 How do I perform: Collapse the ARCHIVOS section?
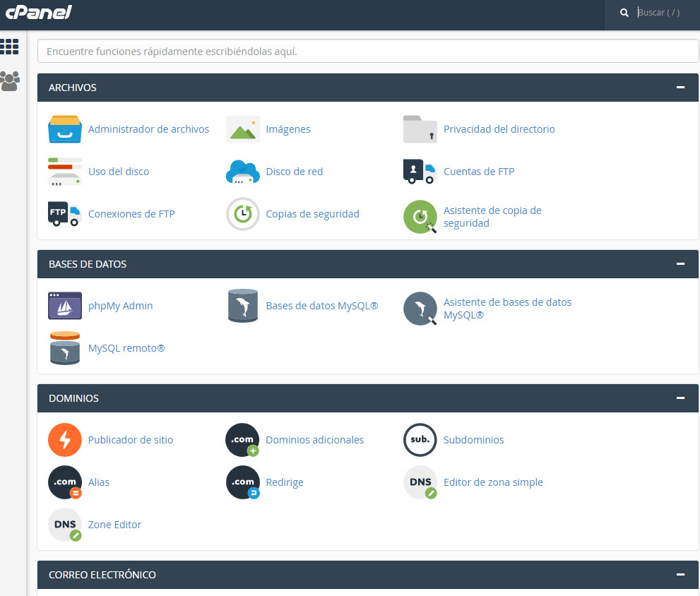click(x=680, y=88)
